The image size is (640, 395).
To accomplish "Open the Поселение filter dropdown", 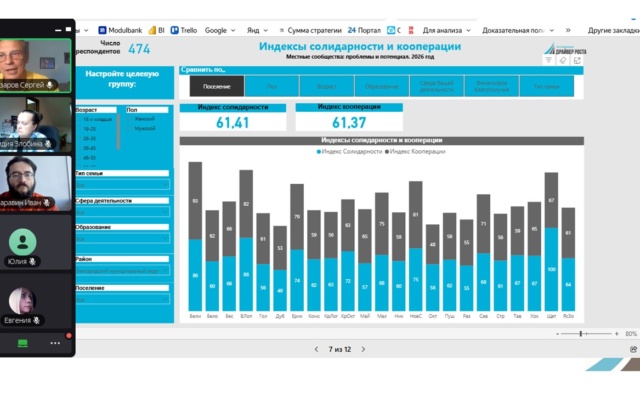I will [x=122, y=300].
